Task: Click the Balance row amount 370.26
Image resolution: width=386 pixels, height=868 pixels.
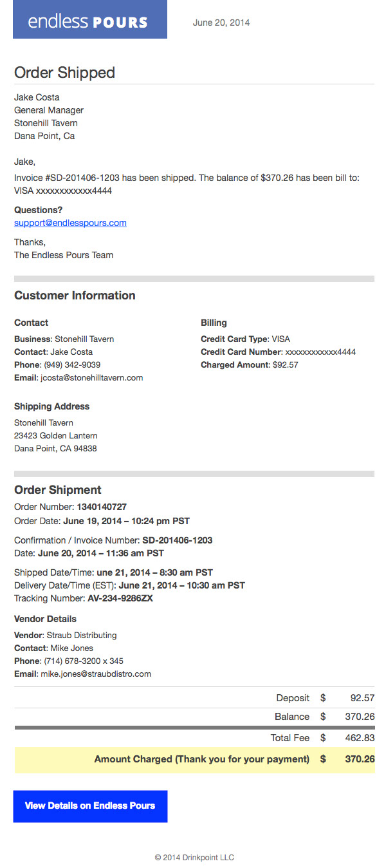Action: click(360, 717)
